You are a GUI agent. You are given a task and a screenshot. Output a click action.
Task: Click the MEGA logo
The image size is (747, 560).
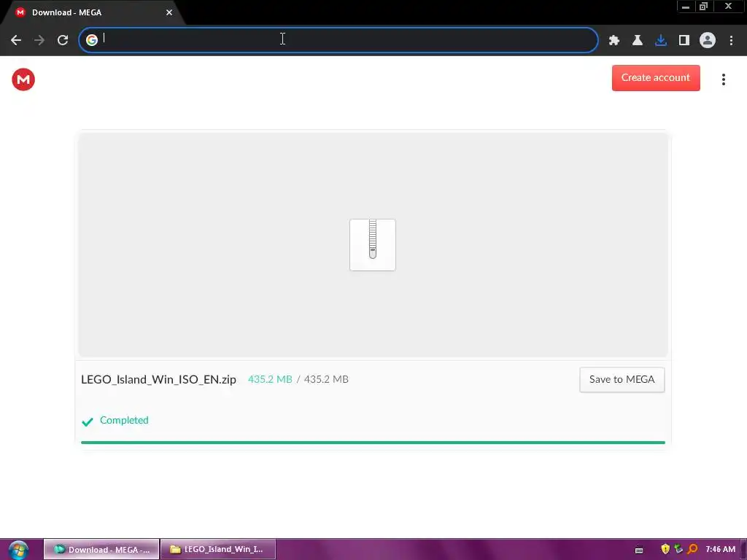point(23,79)
